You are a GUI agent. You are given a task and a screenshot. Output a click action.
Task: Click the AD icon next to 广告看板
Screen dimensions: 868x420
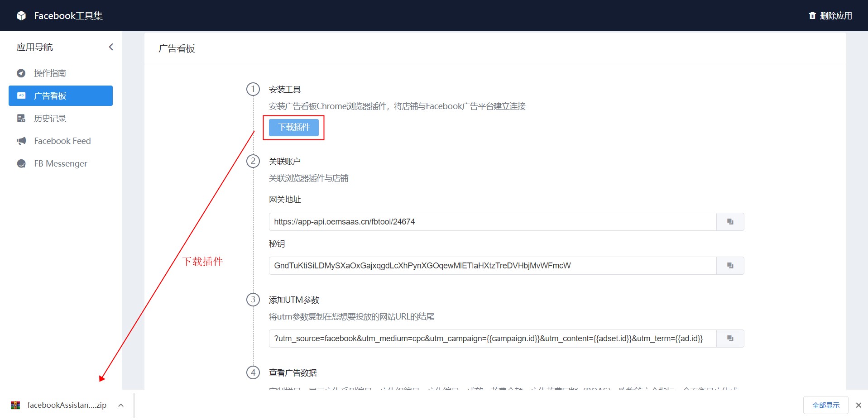click(21, 96)
